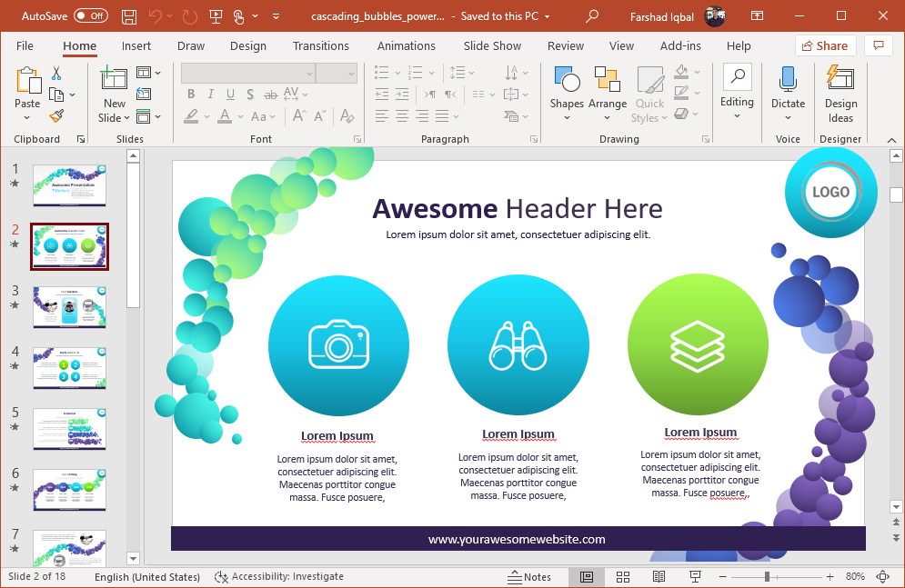Toggle Normal view button in status bar
The height and width of the screenshot is (588, 905).
coord(587,577)
